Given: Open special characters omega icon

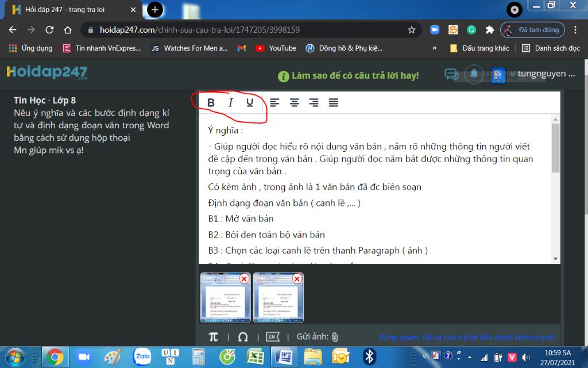Looking at the screenshot, I should [x=243, y=337].
